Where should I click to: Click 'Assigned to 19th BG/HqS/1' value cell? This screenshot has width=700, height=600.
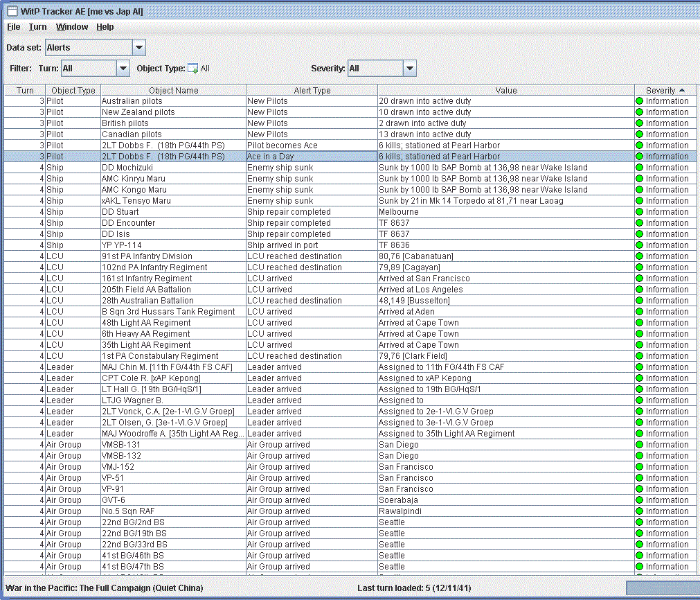click(x=506, y=389)
